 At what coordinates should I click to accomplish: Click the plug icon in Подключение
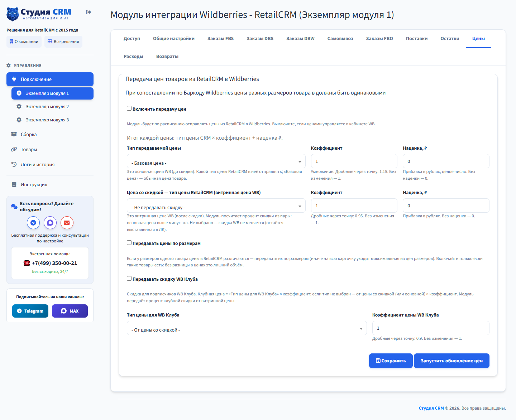pos(14,79)
